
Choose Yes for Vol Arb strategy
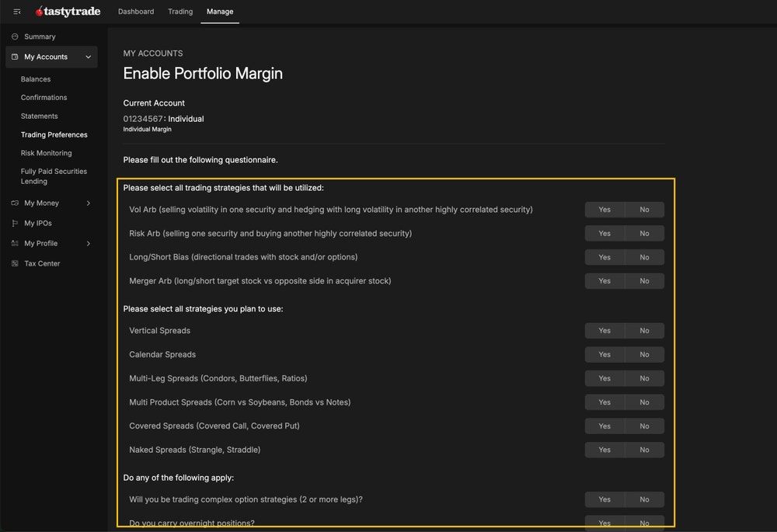(x=605, y=210)
